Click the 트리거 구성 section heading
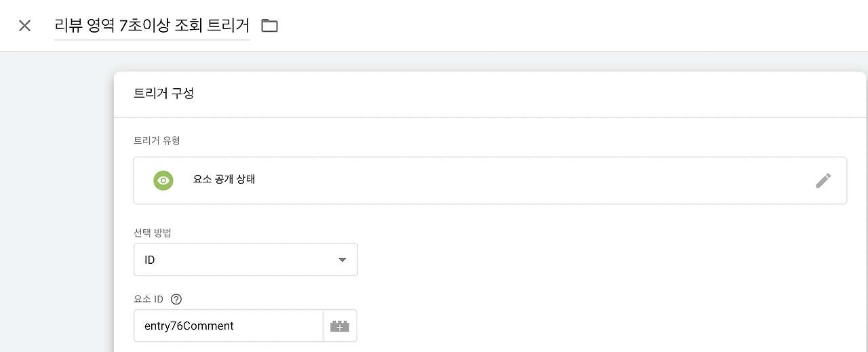 click(x=164, y=94)
